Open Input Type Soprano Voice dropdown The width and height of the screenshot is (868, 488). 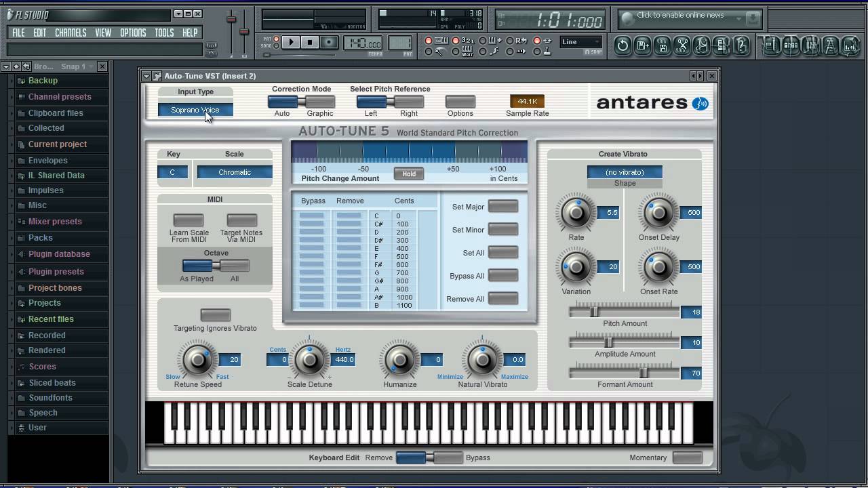[195, 110]
